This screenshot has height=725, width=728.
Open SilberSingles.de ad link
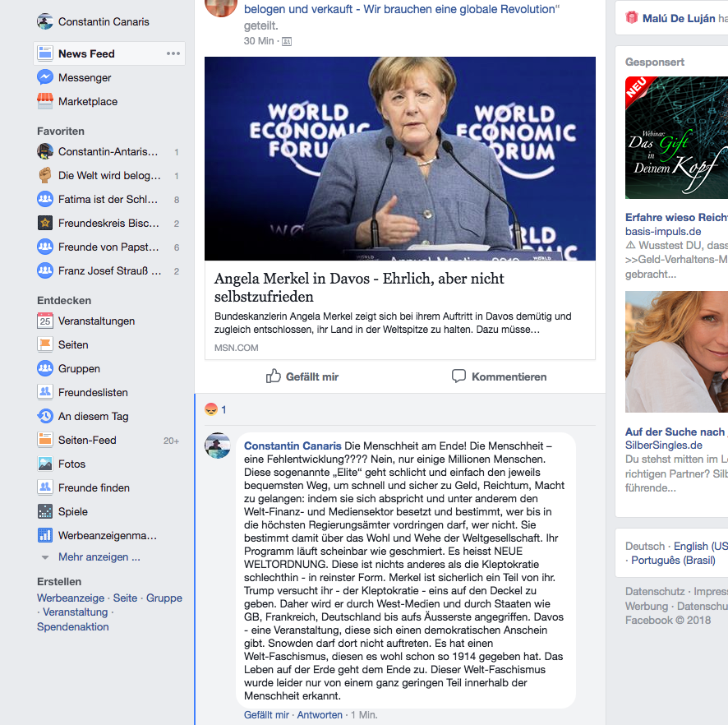(x=663, y=445)
